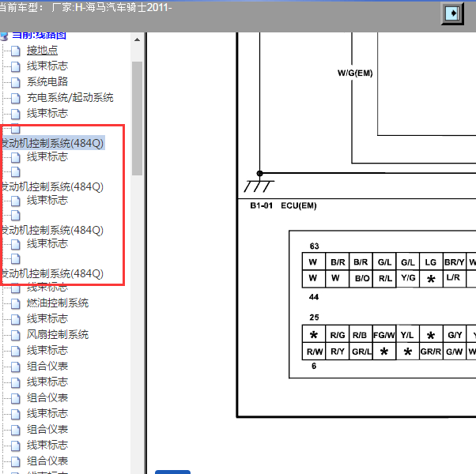
Task: Click the page icon beside 系统电路
Action: pos(16,82)
